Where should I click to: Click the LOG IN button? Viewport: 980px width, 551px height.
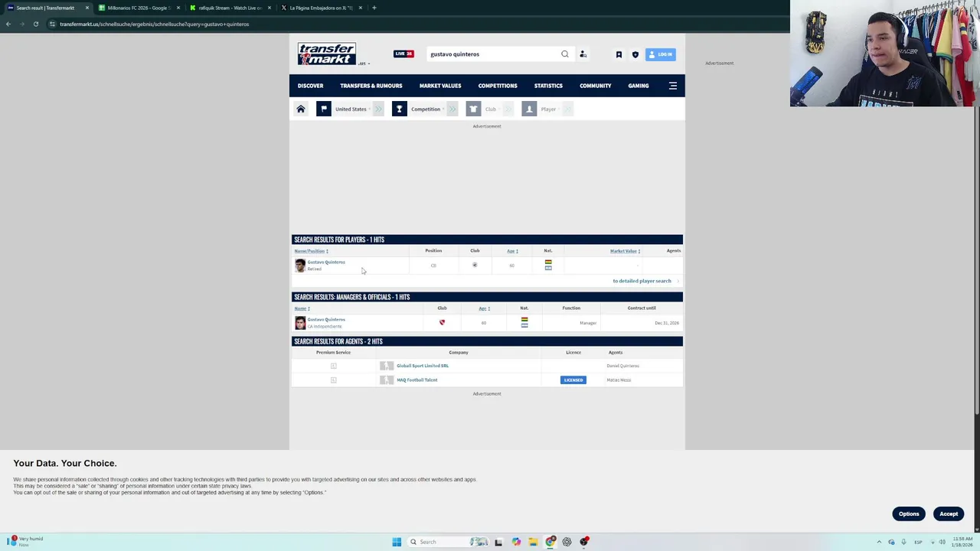point(661,54)
